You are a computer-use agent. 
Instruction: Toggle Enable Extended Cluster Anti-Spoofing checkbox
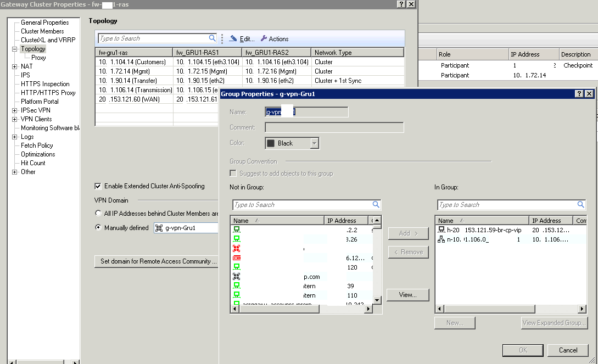98,186
